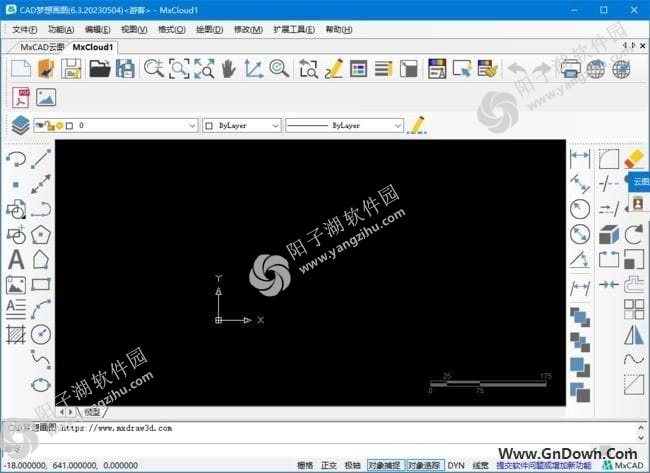Click the undo arrow icon
This screenshot has width=650, height=473.
(517, 68)
